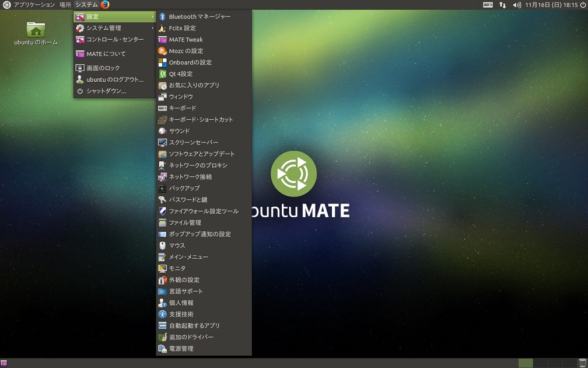Launch ファイアウォール設定ツール
This screenshot has height=368, width=588.
[x=204, y=211]
